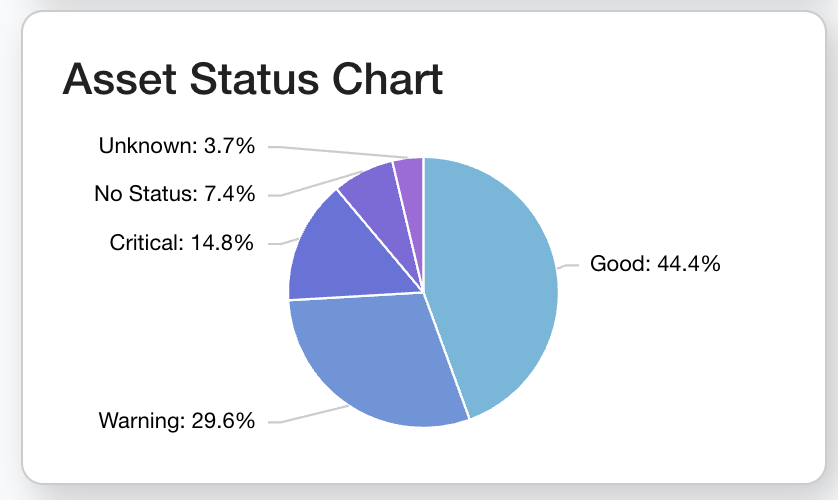Click the short connector line beside Good label
The width and height of the screenshot is (838, 500).
(x=570, y=265)
